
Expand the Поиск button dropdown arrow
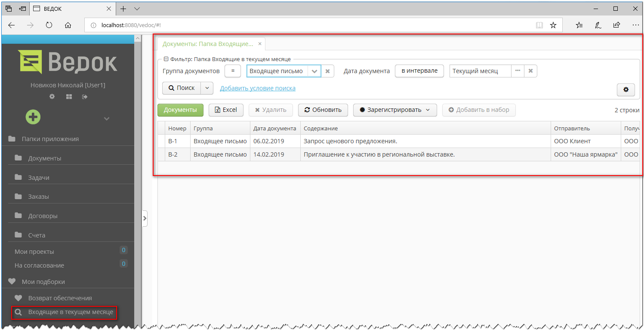206,88
